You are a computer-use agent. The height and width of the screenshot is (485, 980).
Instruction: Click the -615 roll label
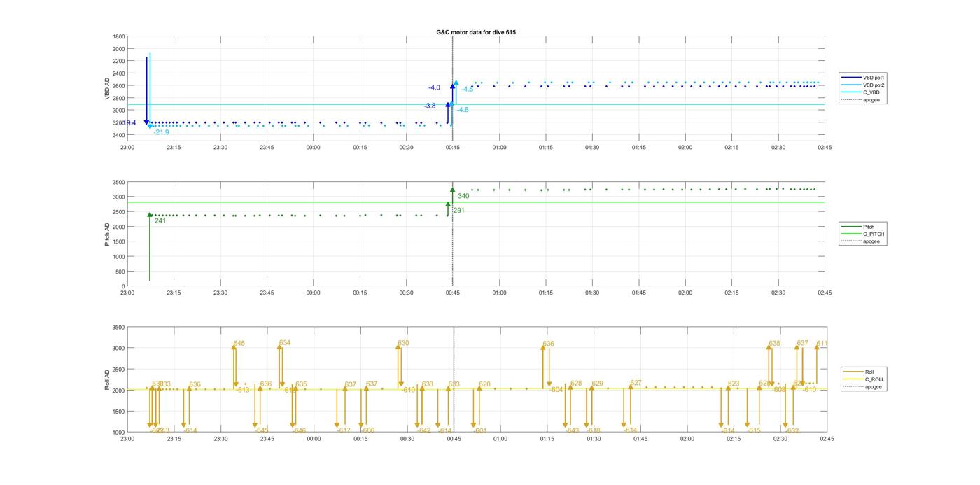coord(753,430)
